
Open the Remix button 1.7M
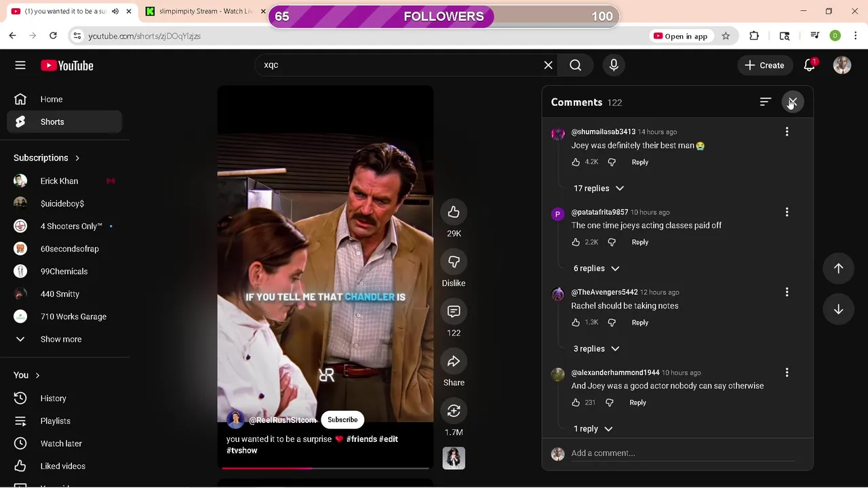click(x=454, y=411)
